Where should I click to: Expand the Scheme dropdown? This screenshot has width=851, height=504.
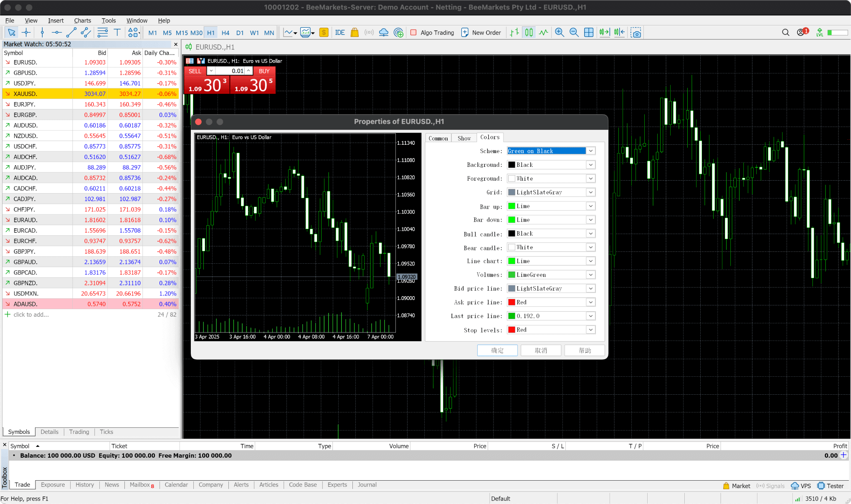[590, 151]
